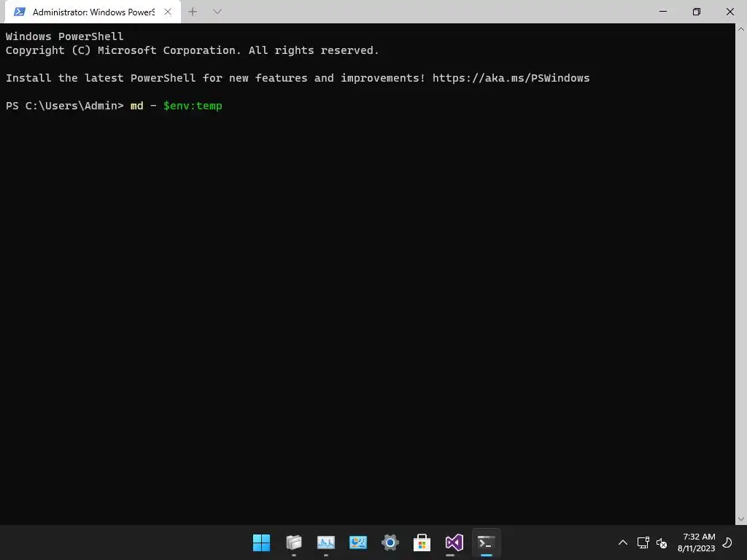Viewport: 747px width, 560px height.
Task: Open the notifications moon icon
Action: [x=727, y=542]
